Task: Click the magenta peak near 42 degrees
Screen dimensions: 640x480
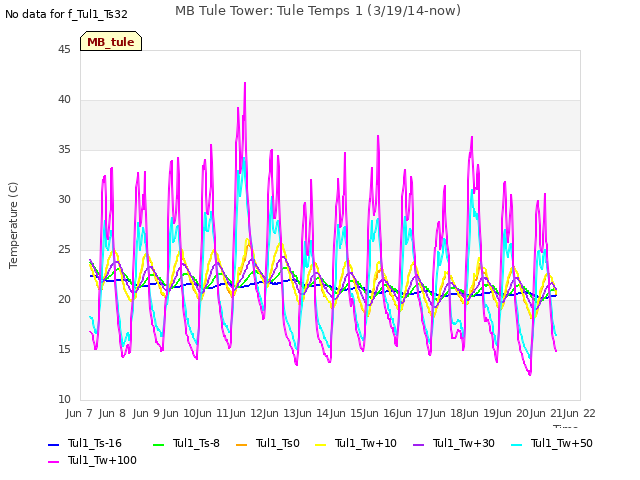Action: pos(245,83)
